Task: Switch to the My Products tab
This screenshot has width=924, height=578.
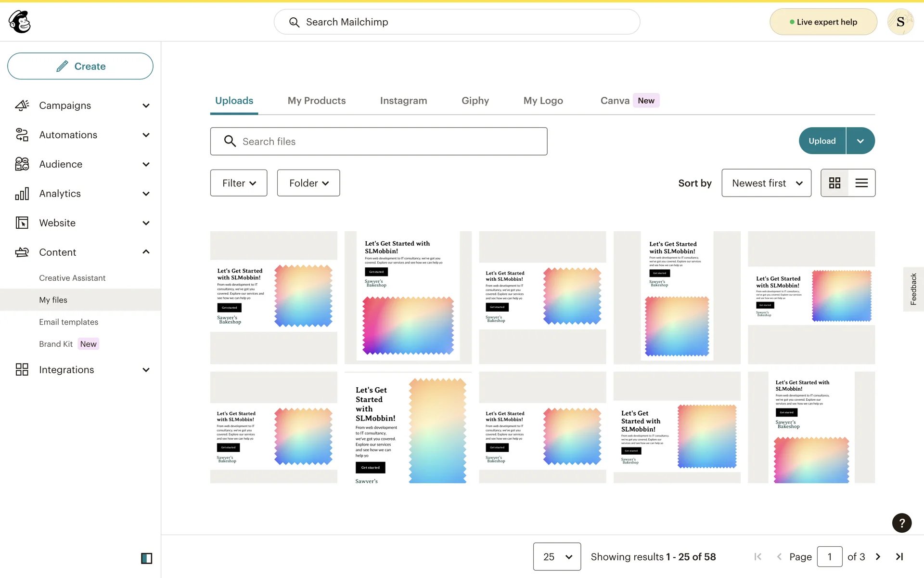Action: click(317, 101)
